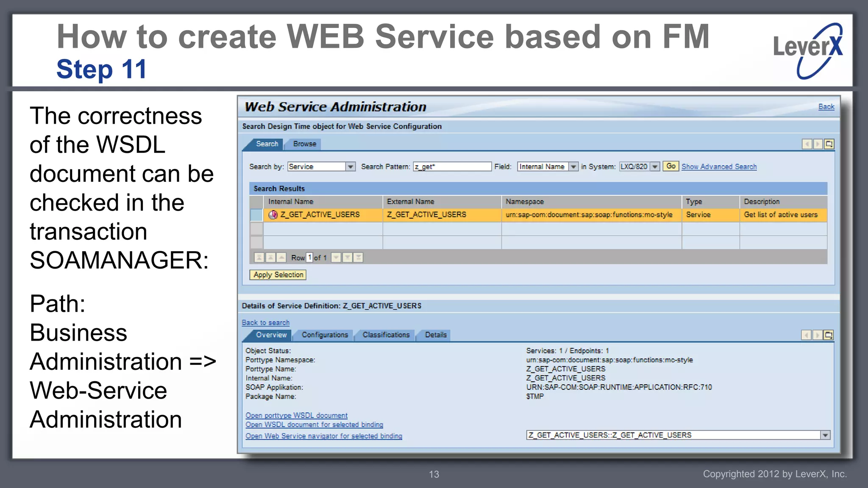
Task: Click the next-tab arrow beside the Details tab row
Action: (x=818, y=335)
